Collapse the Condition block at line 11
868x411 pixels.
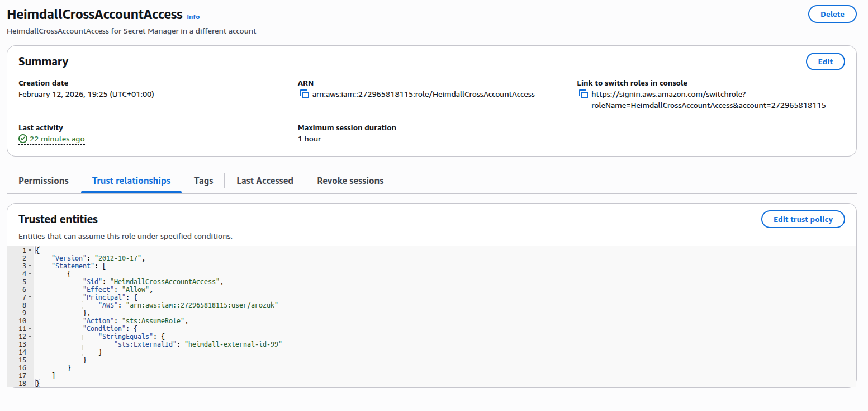tap(31, 328)
